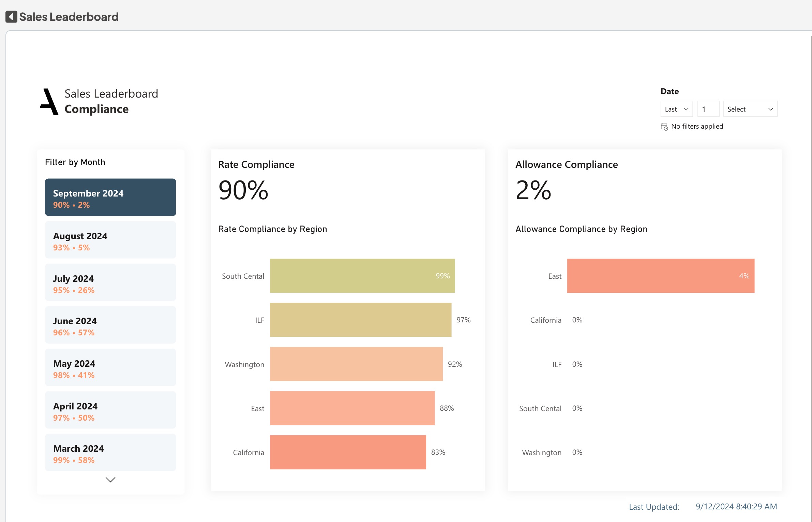This screenshot has height=522, width=812.
Task: Select the September 2024 month filter
Action: (x=110, y=197)
